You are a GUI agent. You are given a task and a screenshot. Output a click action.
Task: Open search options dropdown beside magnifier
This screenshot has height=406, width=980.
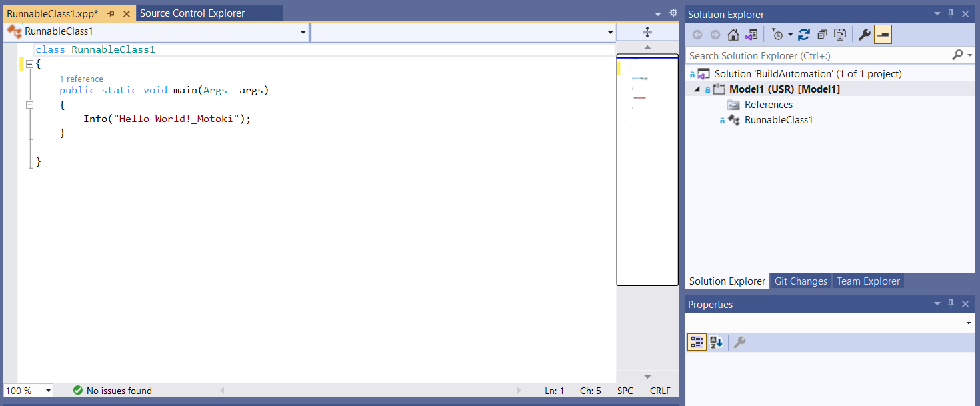coord(970,55)
